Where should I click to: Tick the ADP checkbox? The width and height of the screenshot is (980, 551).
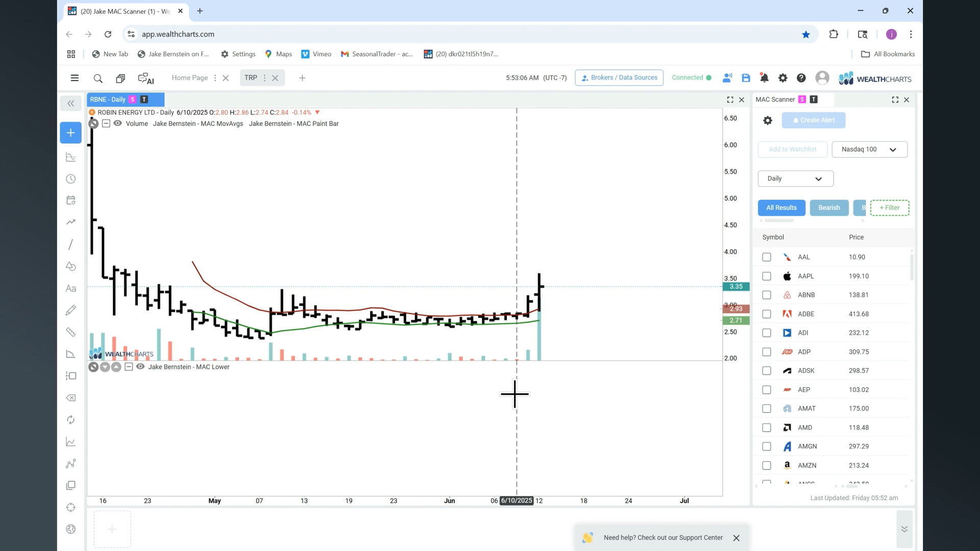tap(767, 352)
